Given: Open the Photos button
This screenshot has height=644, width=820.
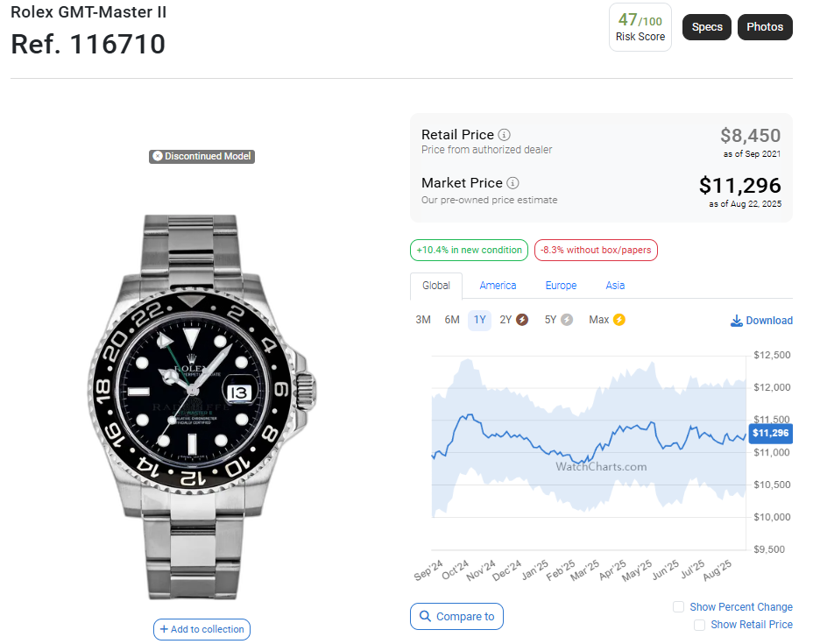Looking at the screenshot, I should tap(765, 27).
